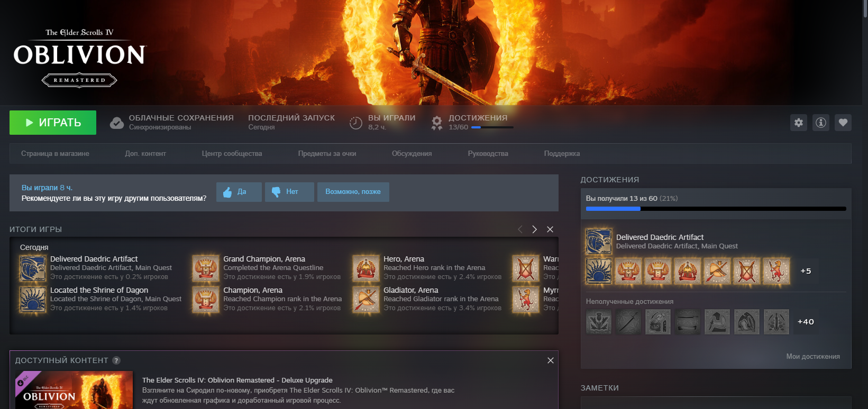This screenshot has height=409, width=868.
Task: Click 'Reached Gladiator rank in the Arena' text
Action: coord(441,299)
